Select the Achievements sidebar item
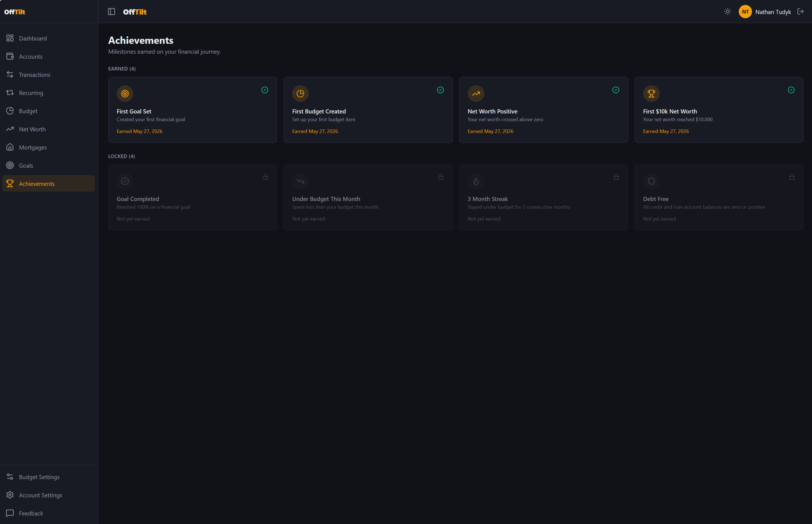This screenshot has height=524, width=812. 49,183
